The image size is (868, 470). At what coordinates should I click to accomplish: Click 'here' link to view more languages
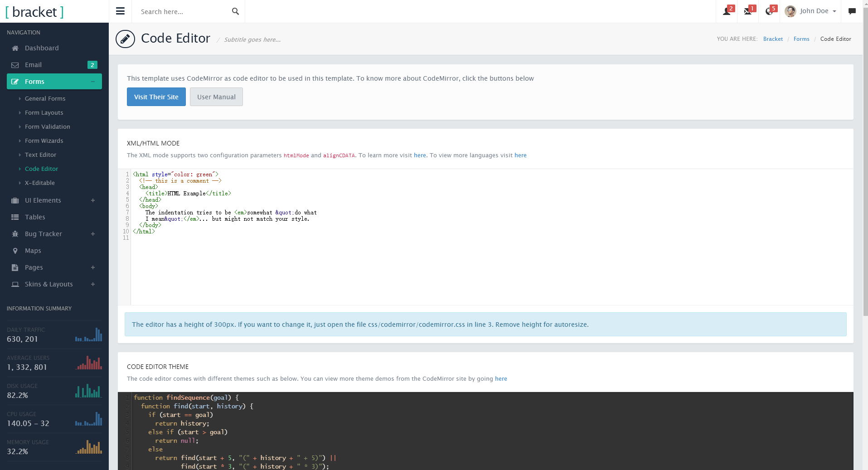coord(520,155)
